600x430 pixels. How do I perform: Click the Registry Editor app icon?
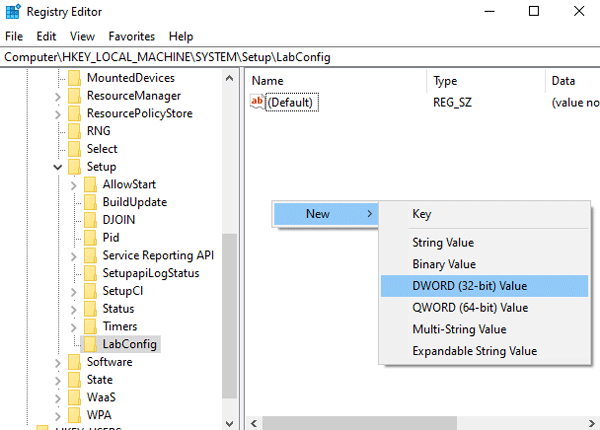pos(13,11)
